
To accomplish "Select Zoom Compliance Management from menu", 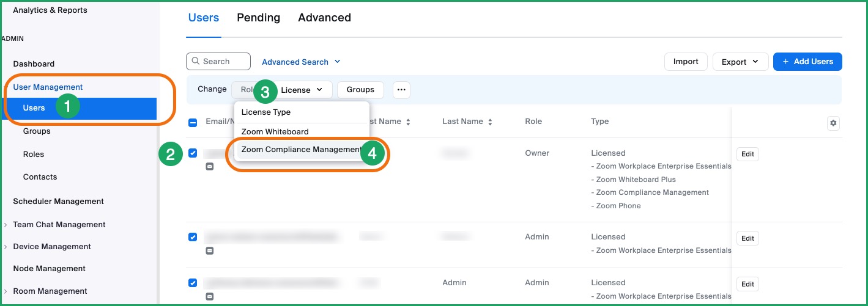I will (x=301, y=150).
